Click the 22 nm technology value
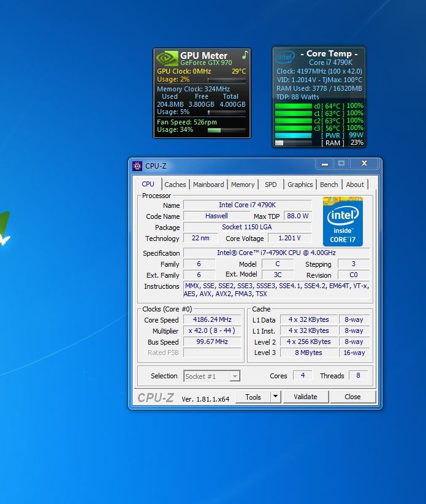 coord(200,238)
